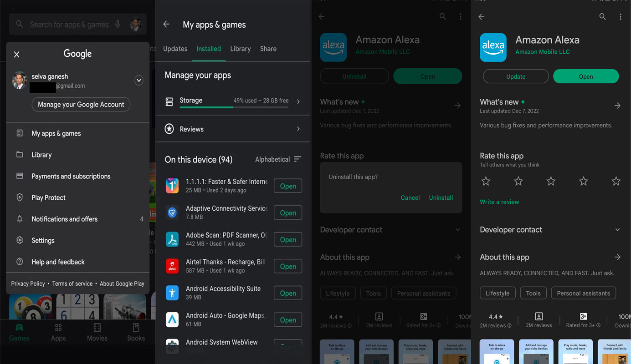
Task: Click the Adobe Scan app icon
Action: [172, 239]
